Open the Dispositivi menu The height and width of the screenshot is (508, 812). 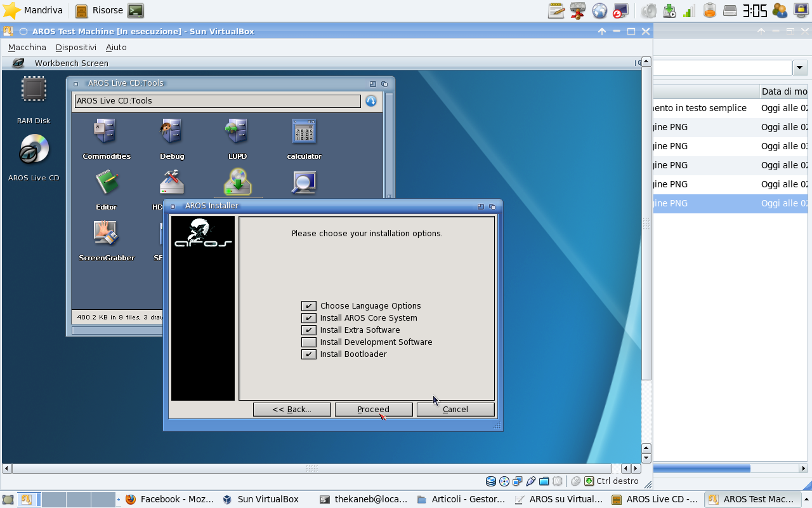pyautogui.click(x=76, y=47)
